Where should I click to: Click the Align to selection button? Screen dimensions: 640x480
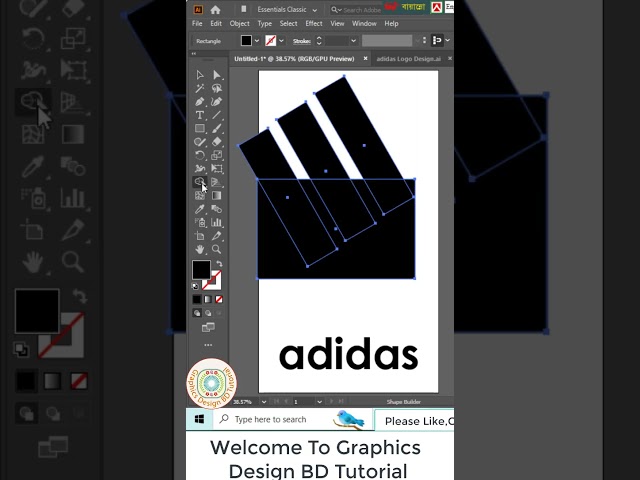(x=437, y=40)
